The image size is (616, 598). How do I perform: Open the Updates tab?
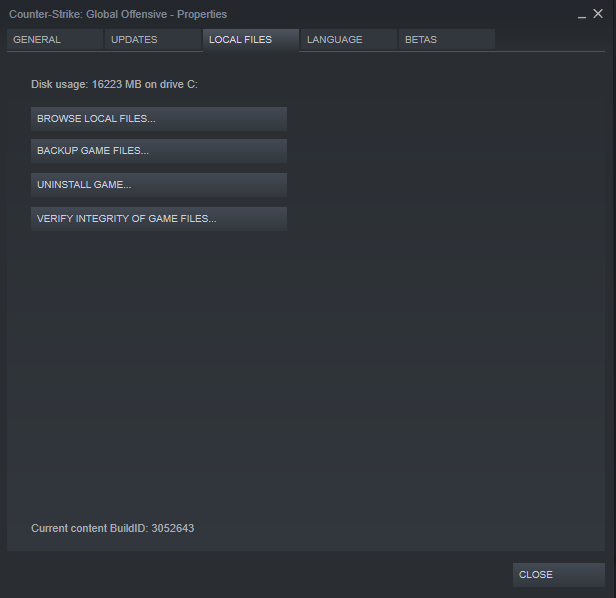point(153,39)
